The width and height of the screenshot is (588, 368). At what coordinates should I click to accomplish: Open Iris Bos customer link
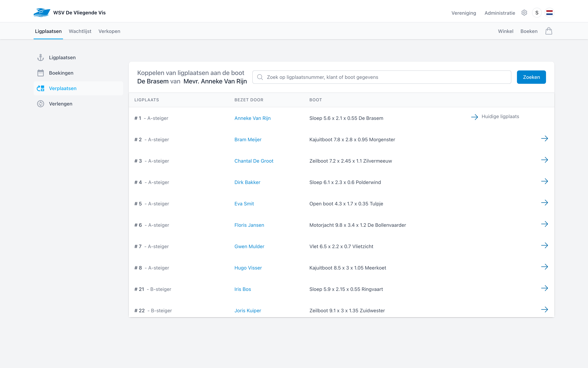243,289
